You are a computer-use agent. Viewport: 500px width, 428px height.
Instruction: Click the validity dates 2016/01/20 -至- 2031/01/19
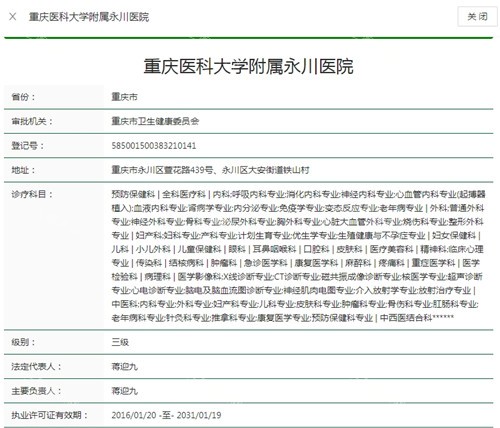coord(166,415)
